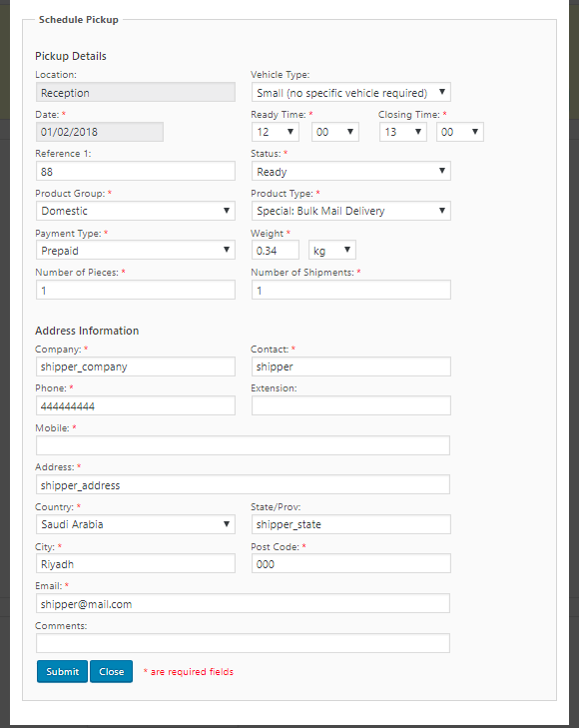579x728 pixels.
Task: Click the Email field with shipper@mail.com
Action: pos(243,603)
